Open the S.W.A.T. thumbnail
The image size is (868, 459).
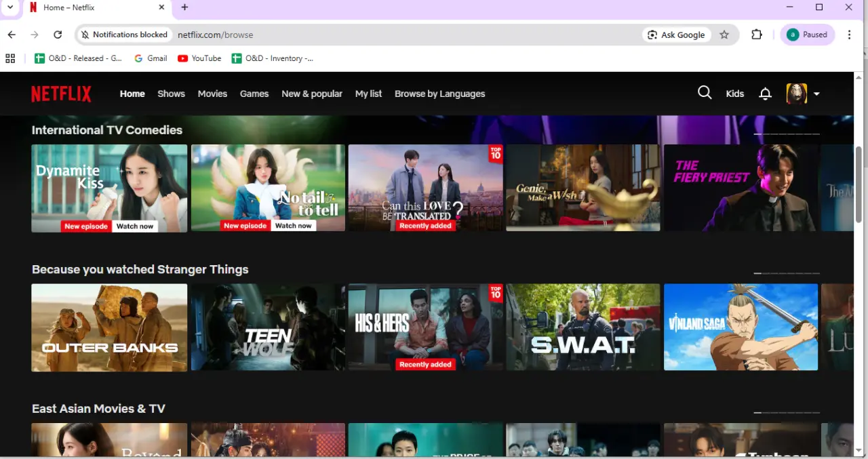[x=583, y=327]
